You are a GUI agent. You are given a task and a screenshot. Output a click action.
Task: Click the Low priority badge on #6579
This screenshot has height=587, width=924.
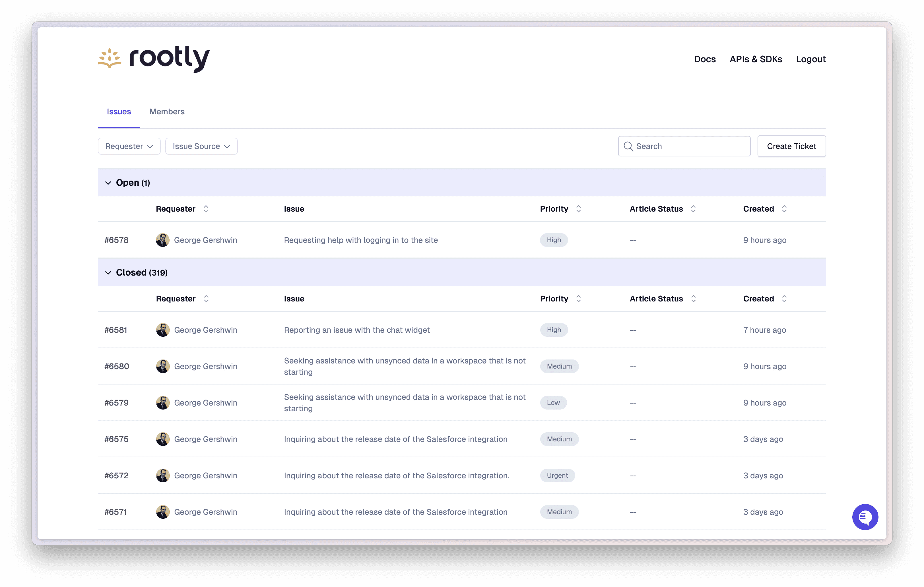click(x=553, y=402)
